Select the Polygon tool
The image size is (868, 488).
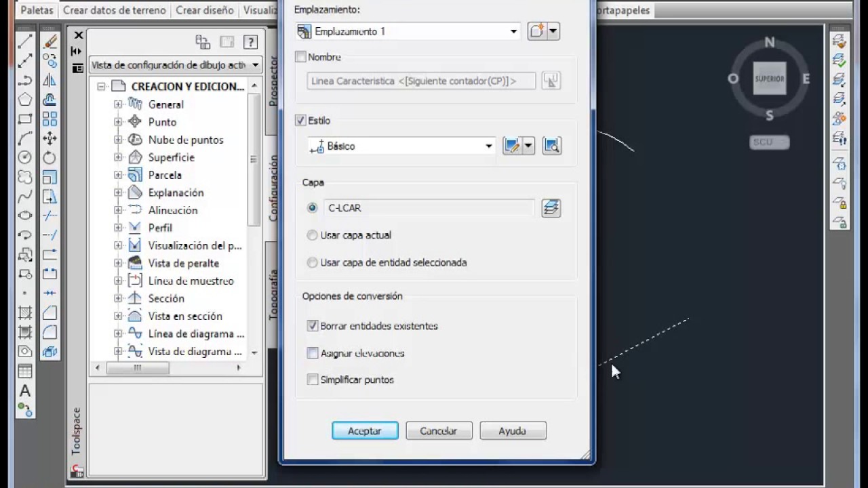point(25,99)
